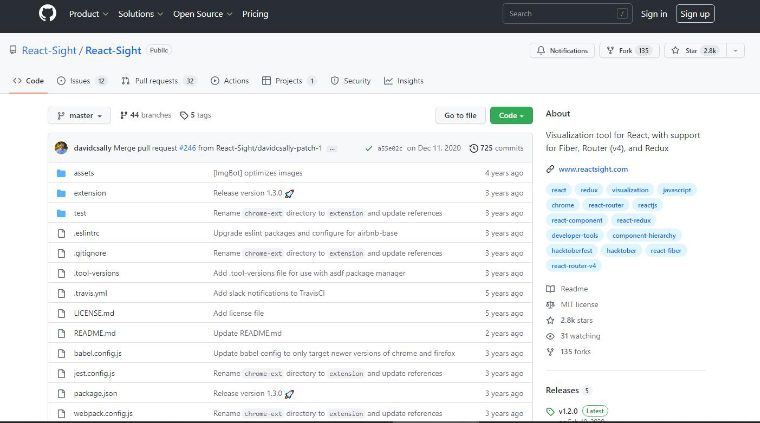Open the .gitignore file
Viewport: 760px width, 423px height.
coord(90,253)
